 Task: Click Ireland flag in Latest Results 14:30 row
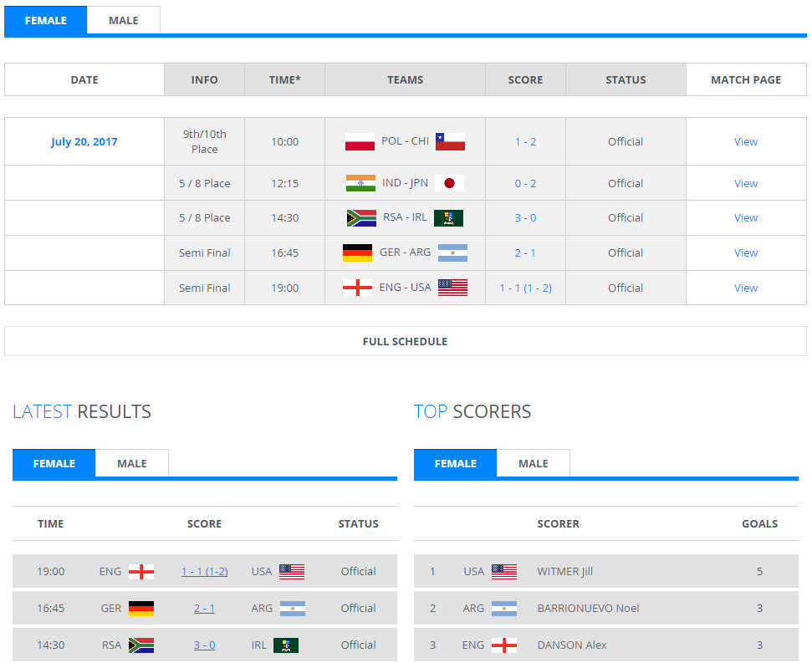(x=286, y=645)
